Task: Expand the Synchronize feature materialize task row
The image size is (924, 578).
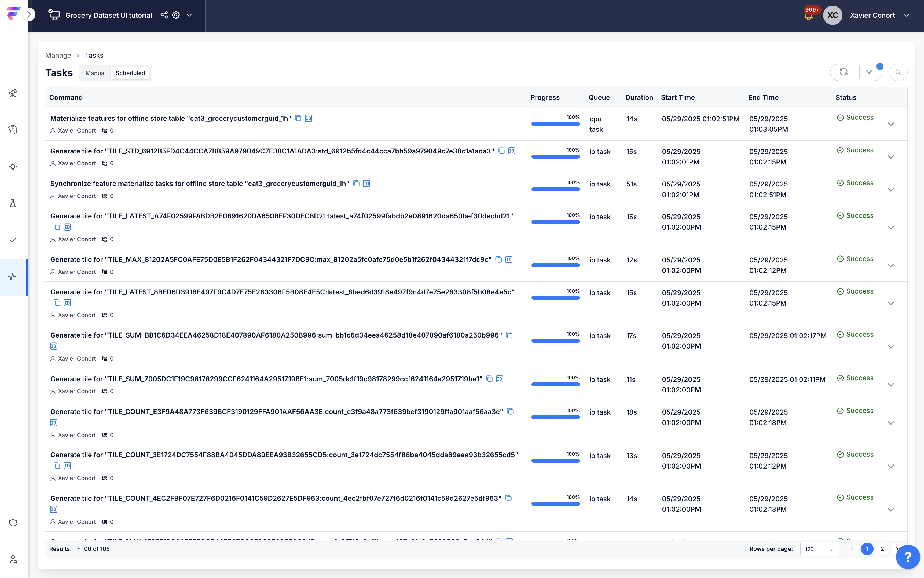Action: [x=891, y=190]
